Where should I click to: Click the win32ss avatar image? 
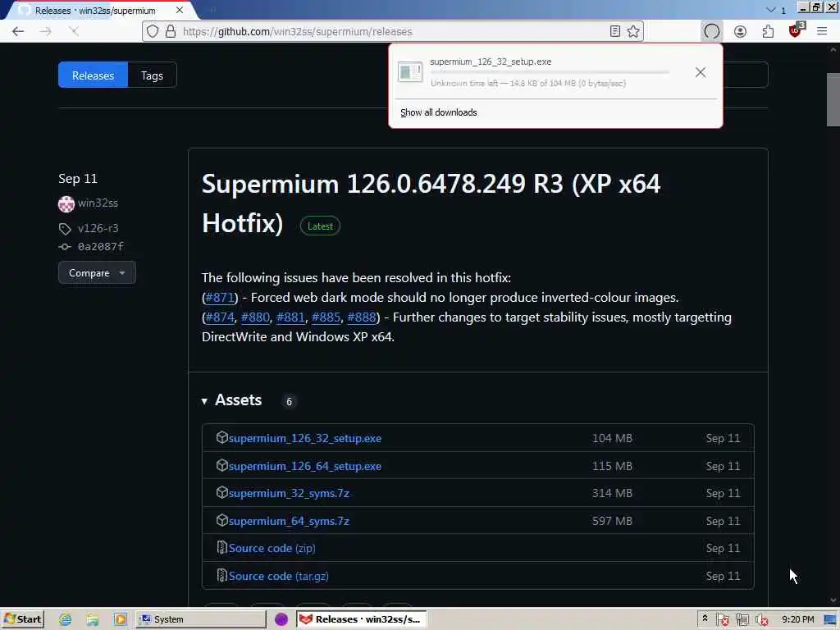[66, 203]
